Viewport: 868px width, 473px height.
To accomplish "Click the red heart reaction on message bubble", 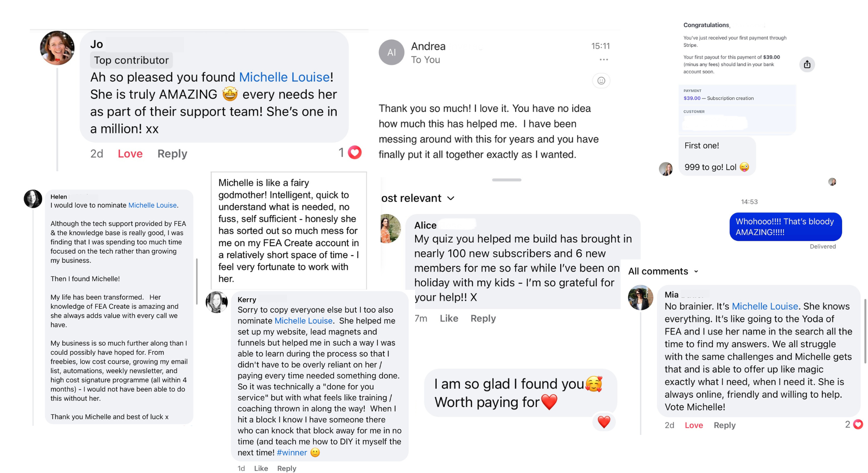I will click(x=604, y=422).
